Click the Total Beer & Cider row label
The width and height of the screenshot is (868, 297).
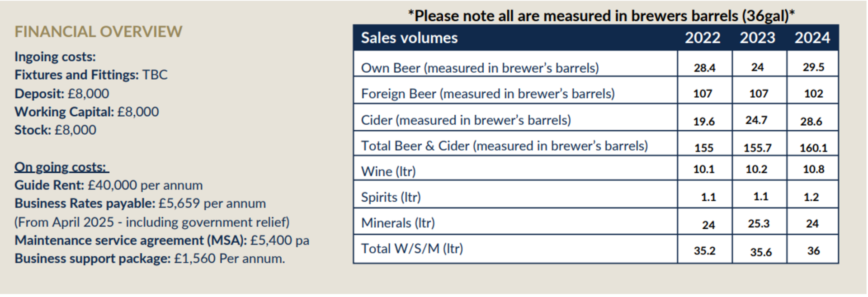[504, 146]
